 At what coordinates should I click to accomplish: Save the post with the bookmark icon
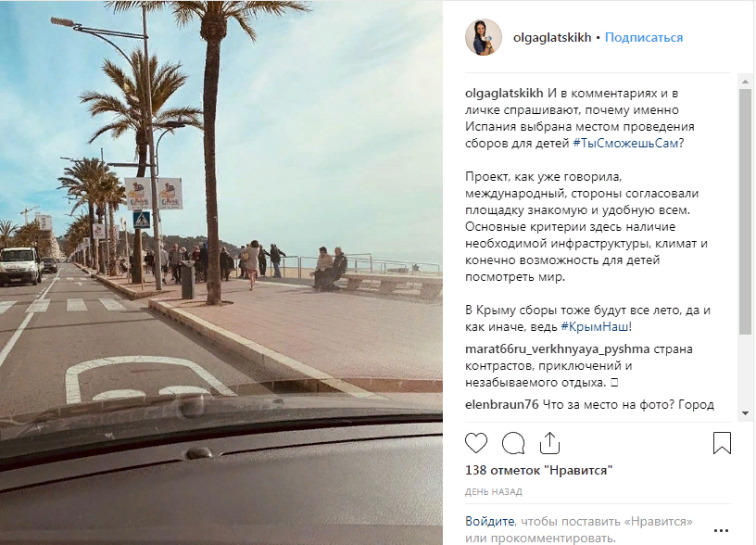(x=722, y=443)
